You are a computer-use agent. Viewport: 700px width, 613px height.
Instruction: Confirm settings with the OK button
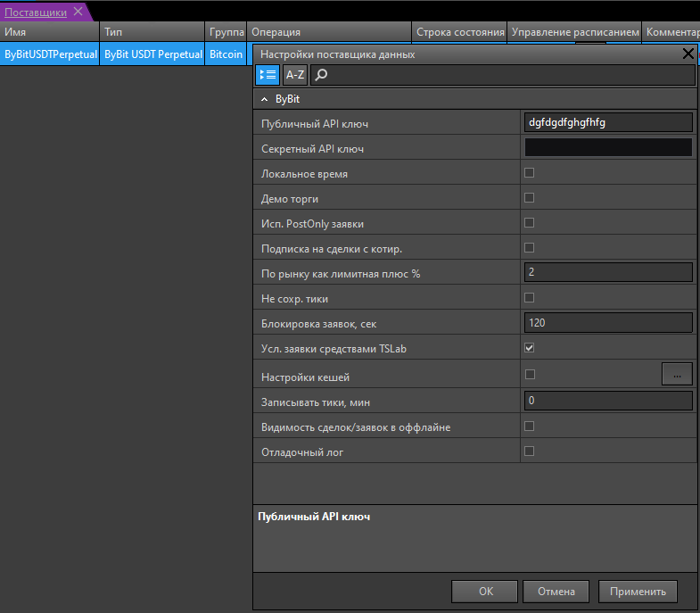point(485,592)
